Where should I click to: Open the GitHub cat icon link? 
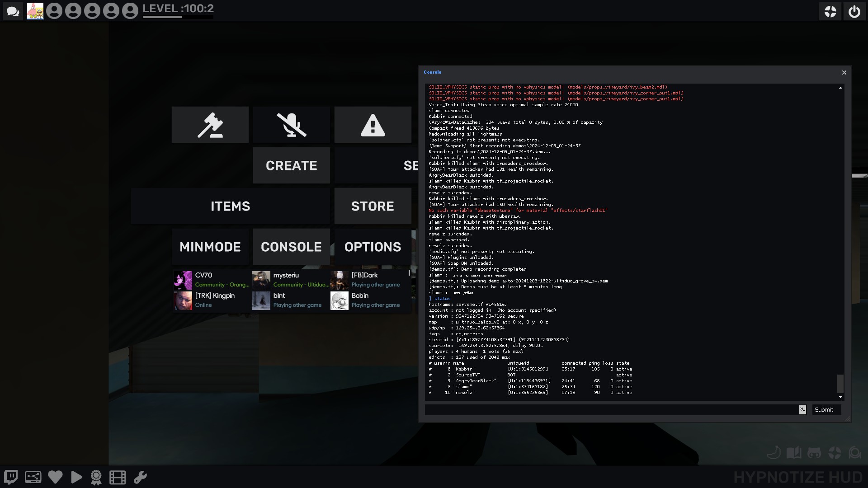pyautogui.click(x=814, y=453)
